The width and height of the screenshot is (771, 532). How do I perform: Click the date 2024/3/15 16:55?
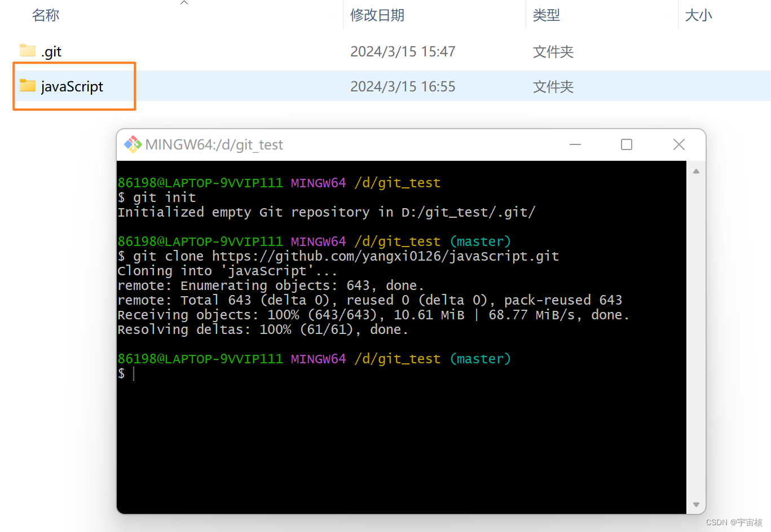pos(403,86)
